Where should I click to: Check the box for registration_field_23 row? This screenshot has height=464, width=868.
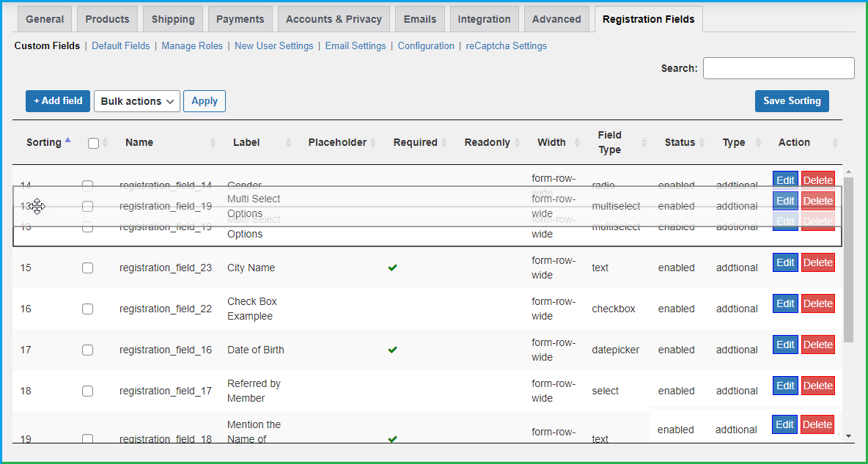tap(87, 268)
